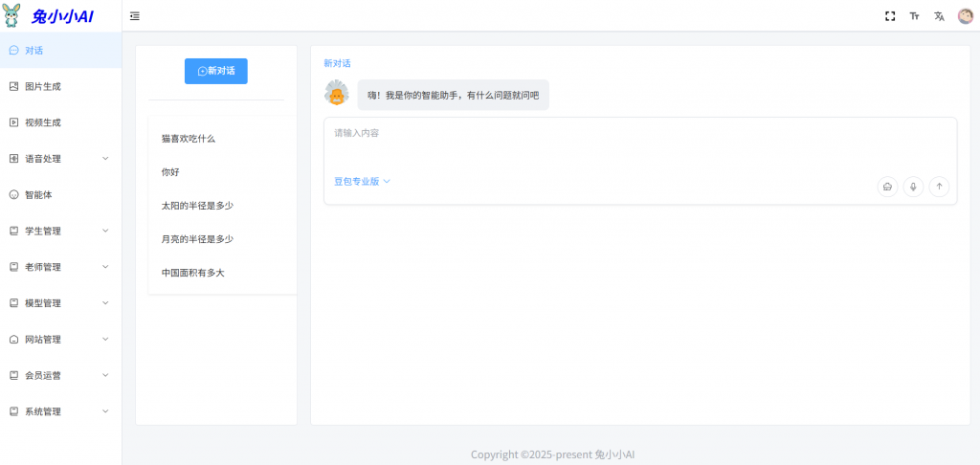This screenshot has width=980, height=465.
Task: Go to 图片生成 in the sidebar
Action: coord(43,86)
